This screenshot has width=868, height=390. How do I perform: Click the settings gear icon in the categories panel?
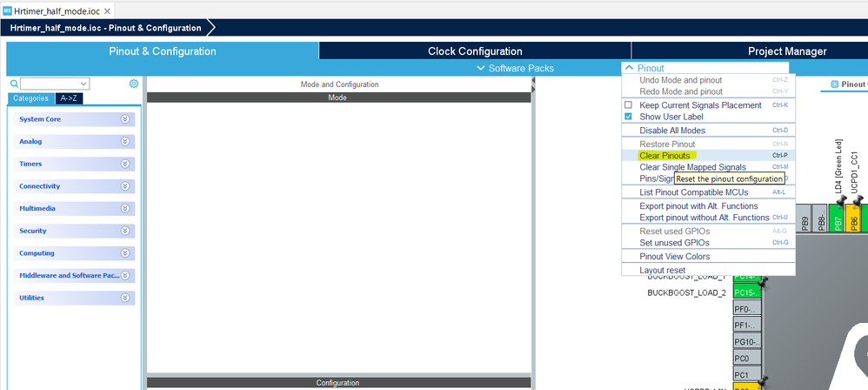[x=133, y=84]
